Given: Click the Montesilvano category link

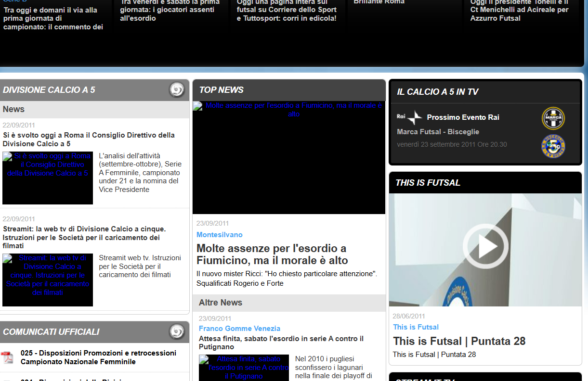Looking at the screenshot, I should tap(220, 235).
